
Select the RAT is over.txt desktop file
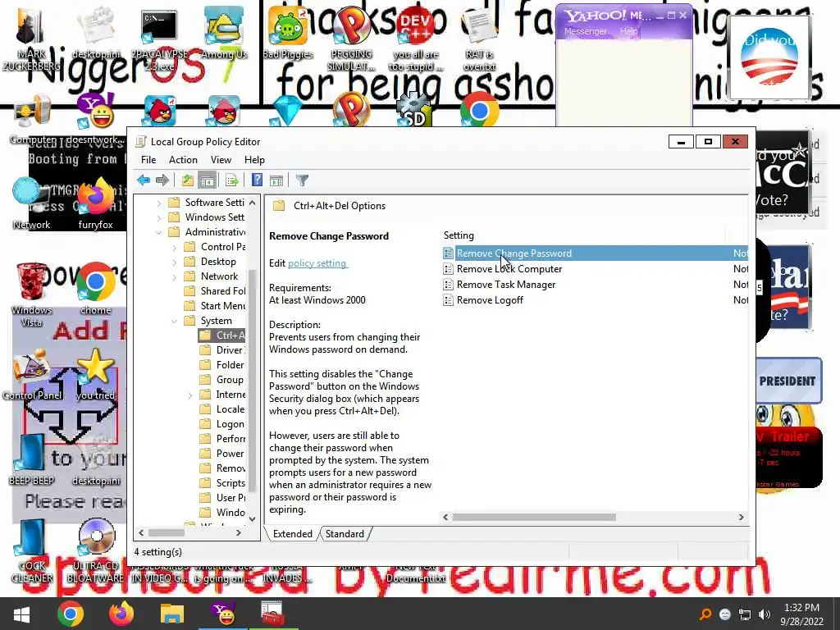click(479, 39)
